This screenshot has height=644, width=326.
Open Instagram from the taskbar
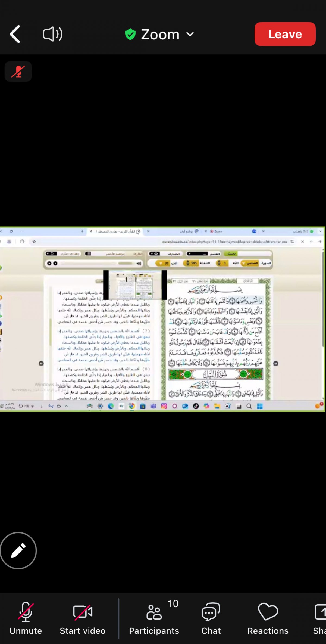(164, 406)
